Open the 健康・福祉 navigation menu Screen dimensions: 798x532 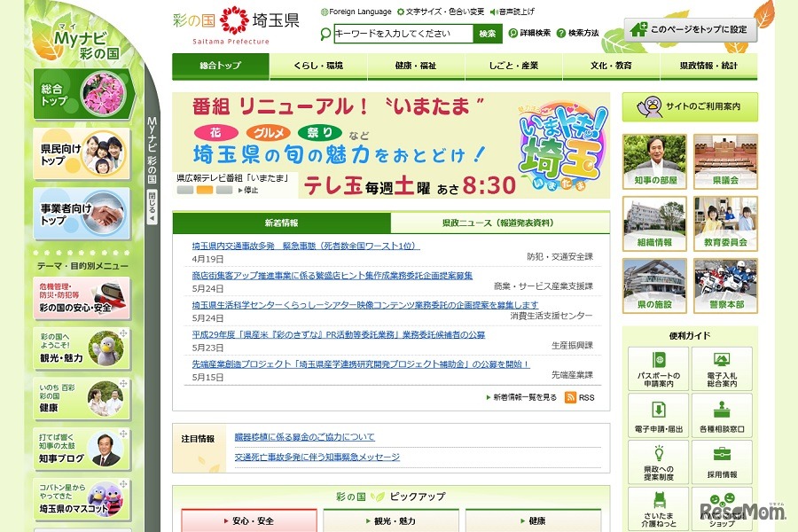[x=417, y=65]
